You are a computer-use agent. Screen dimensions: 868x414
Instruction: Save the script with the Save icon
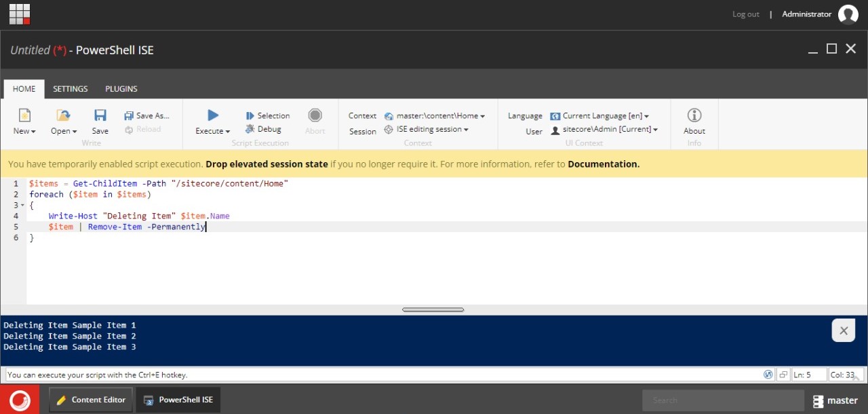point(100,115)
